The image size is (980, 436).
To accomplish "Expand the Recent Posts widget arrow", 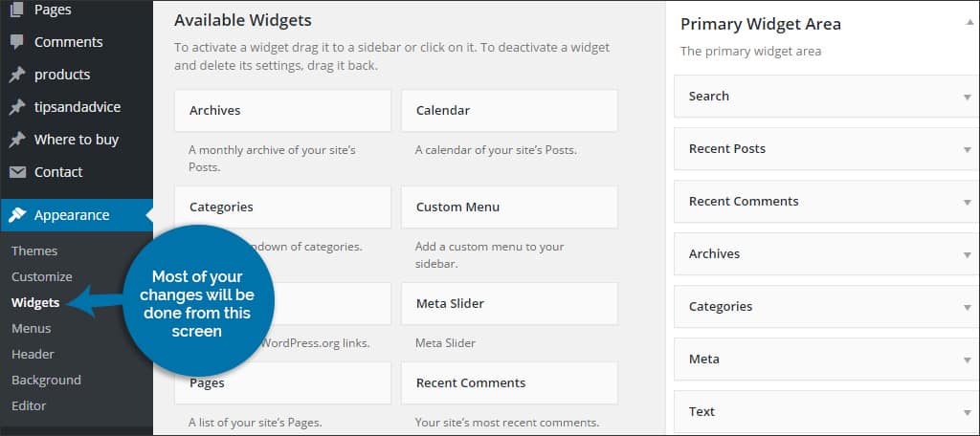I will (967, 149).
